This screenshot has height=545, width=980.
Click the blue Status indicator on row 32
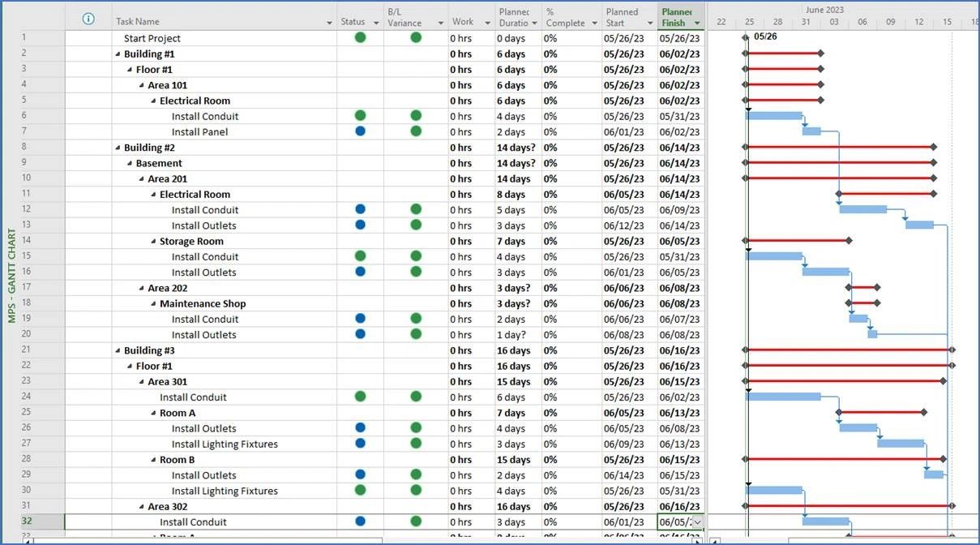coord(359,521)
